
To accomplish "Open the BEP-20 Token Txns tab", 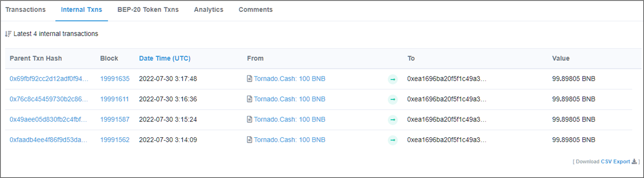I will tap(148, 9).
